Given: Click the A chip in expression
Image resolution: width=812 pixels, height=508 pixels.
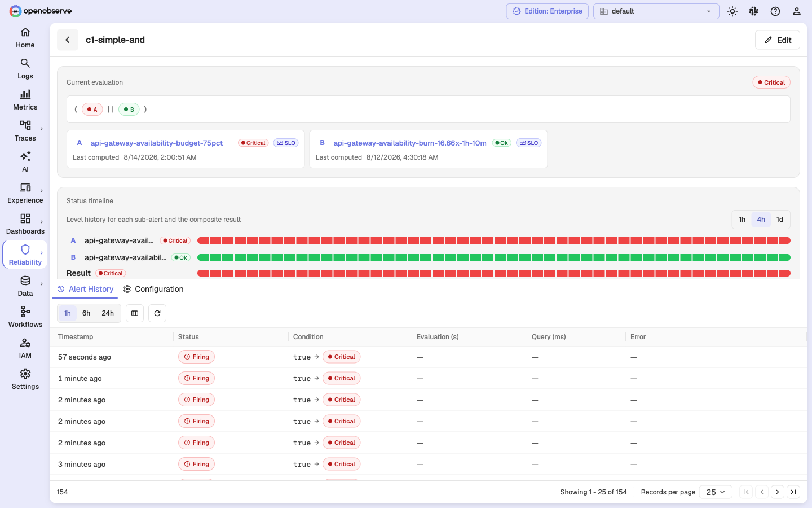Looking at the screenshot, I should coord(92,110).
